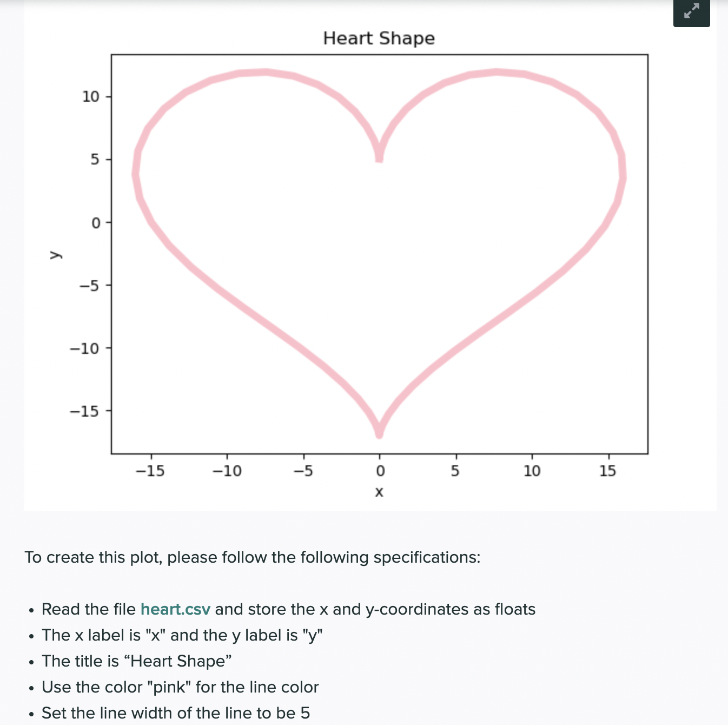Click y-axis tick label 10

(91, 97)
